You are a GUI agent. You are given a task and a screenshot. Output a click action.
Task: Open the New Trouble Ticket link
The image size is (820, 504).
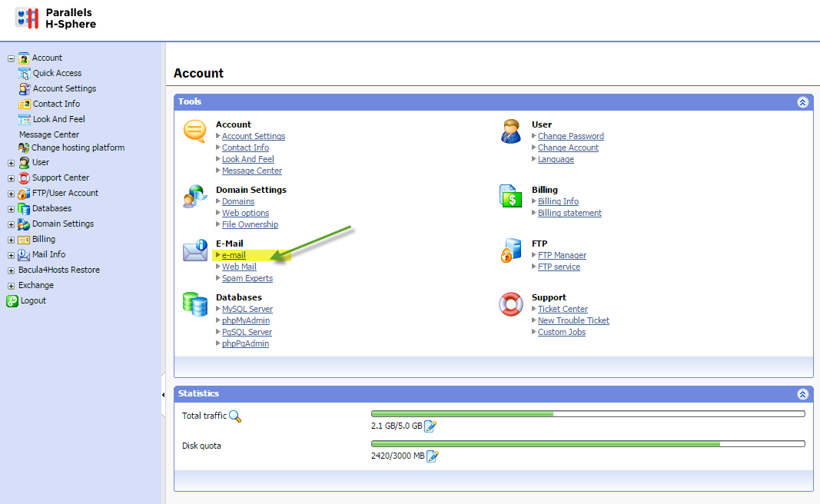click(573, 320)
